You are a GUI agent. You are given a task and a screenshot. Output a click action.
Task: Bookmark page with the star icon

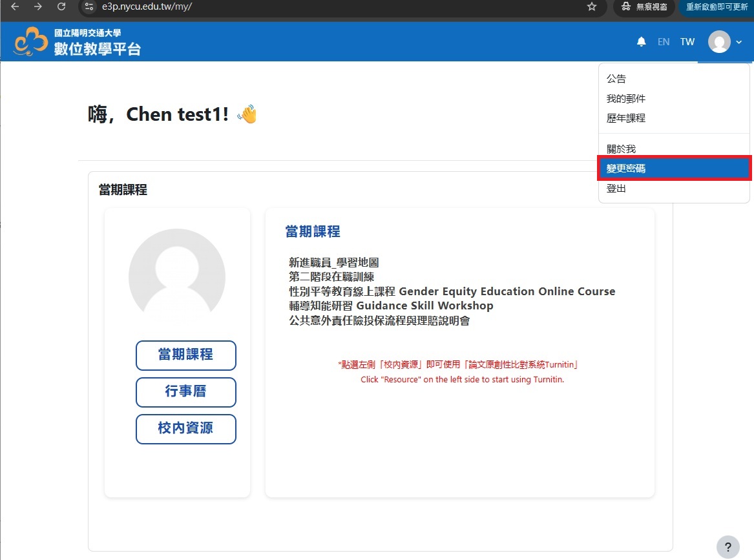(591, 6)
